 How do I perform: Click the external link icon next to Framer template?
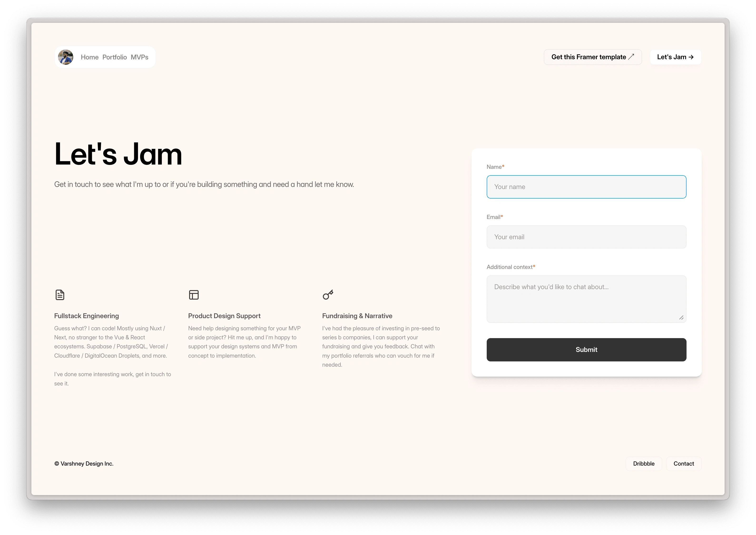click(x=632, y=57)
